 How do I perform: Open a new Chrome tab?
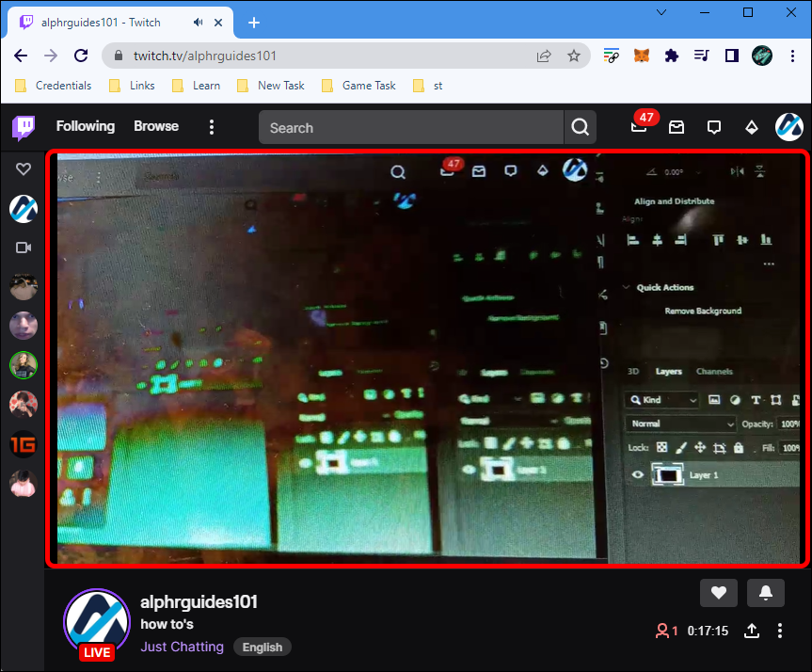(254, 23)
